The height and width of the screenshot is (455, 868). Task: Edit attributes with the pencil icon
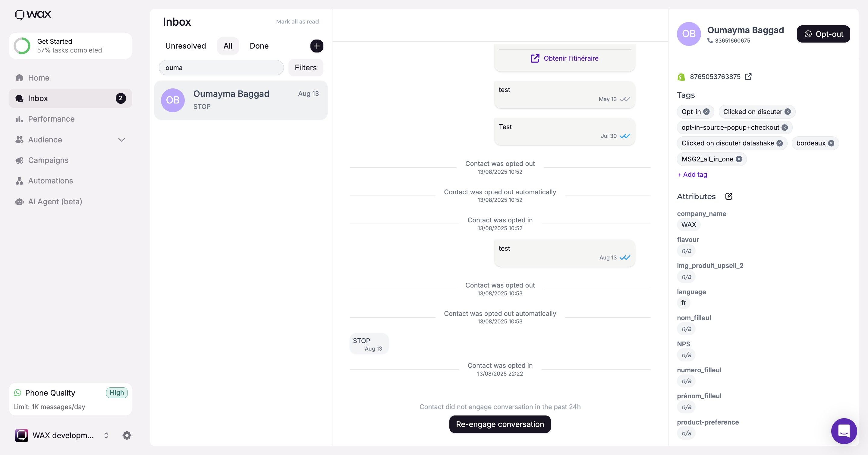729,196
